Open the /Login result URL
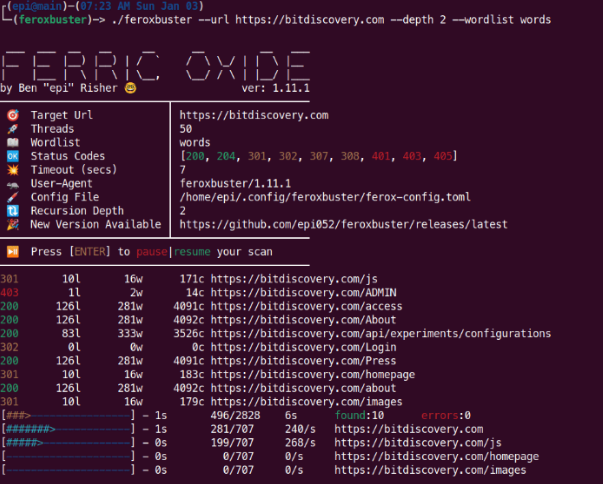The width and height of the screenshot is (603, 484). tap(303, 347)
